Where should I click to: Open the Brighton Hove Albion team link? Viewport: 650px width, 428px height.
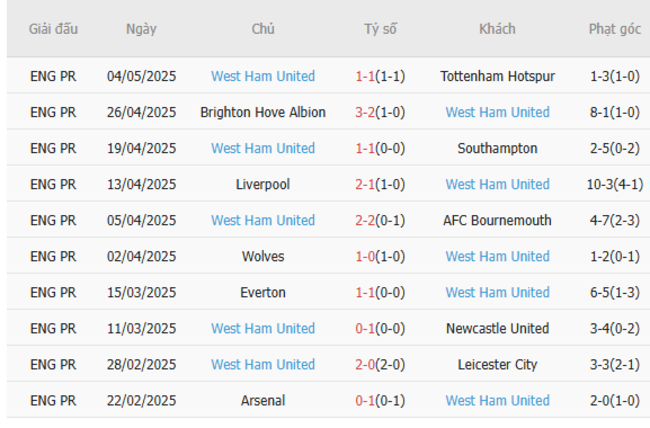tap(263, 112)
